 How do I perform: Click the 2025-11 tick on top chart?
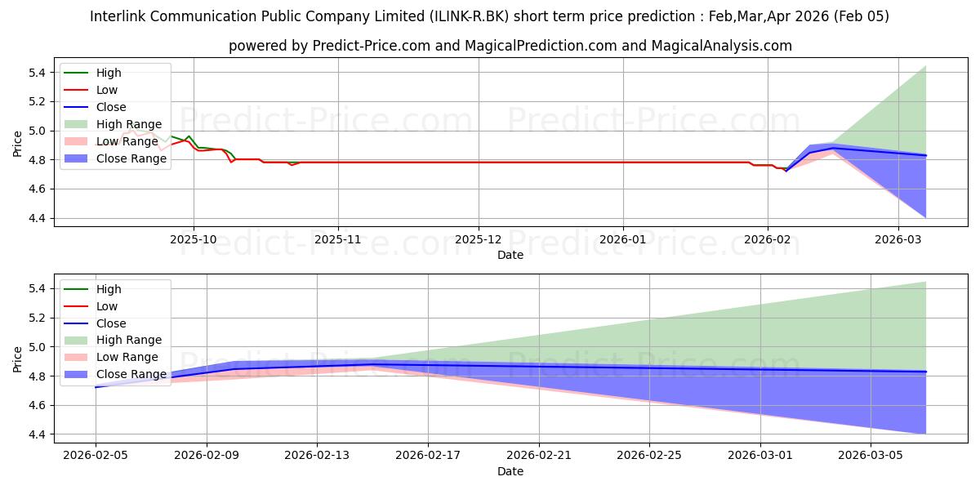pyautogui.click(x=338, y=239)
